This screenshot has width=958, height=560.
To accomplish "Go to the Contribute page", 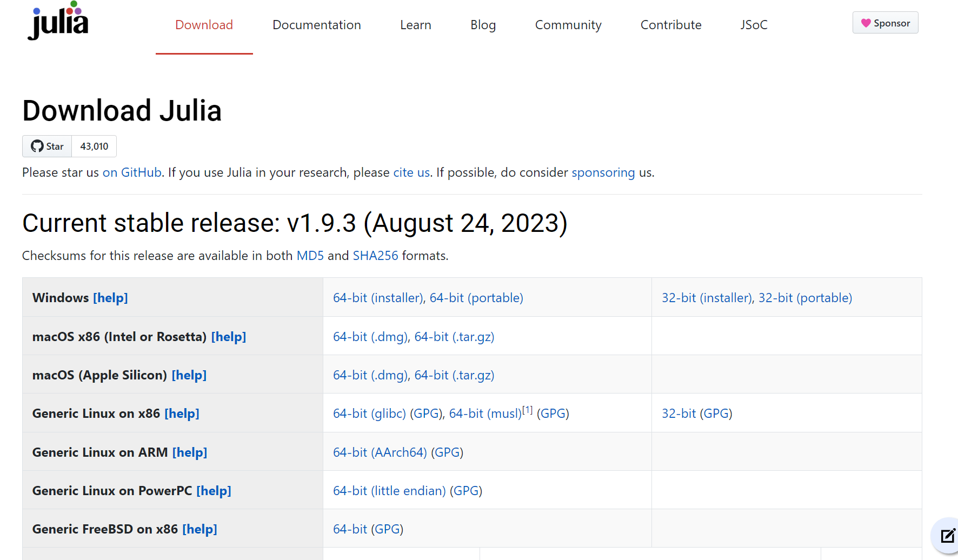I will 671,25.
